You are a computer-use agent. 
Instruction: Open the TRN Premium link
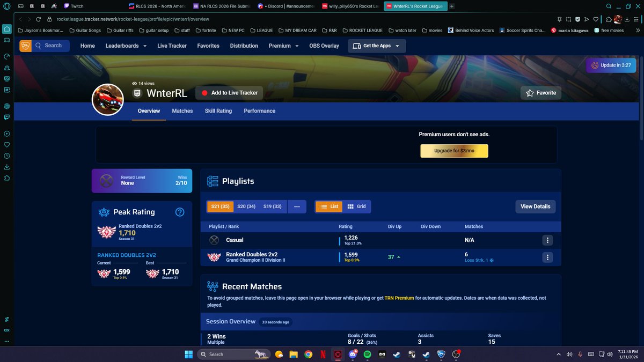point(399,298)
